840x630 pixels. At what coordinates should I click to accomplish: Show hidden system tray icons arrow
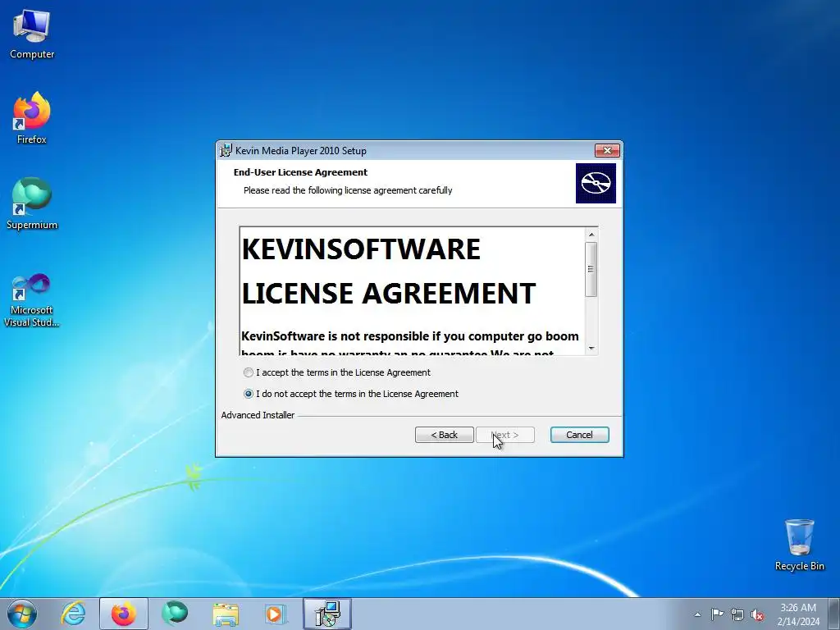[x=697, y=614]
